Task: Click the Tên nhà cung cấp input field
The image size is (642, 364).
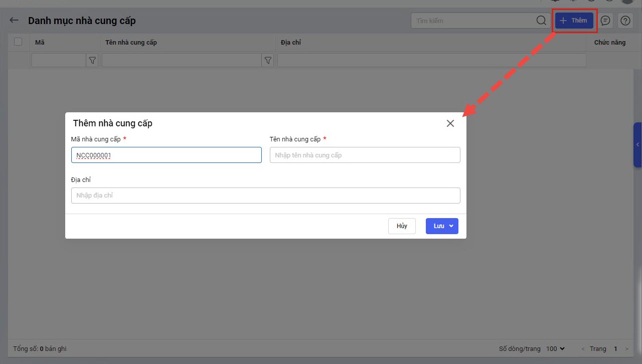Action: (365, 155)
